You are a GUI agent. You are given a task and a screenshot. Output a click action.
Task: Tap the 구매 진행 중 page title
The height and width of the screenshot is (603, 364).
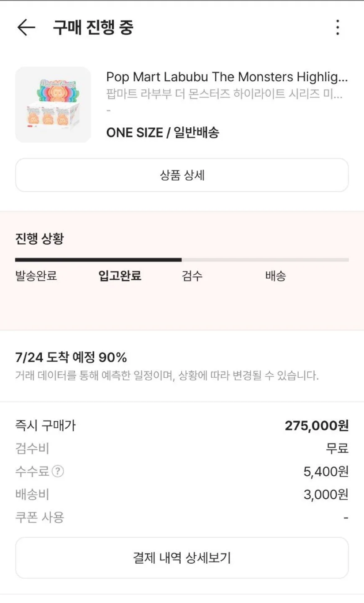coord(93,28)
